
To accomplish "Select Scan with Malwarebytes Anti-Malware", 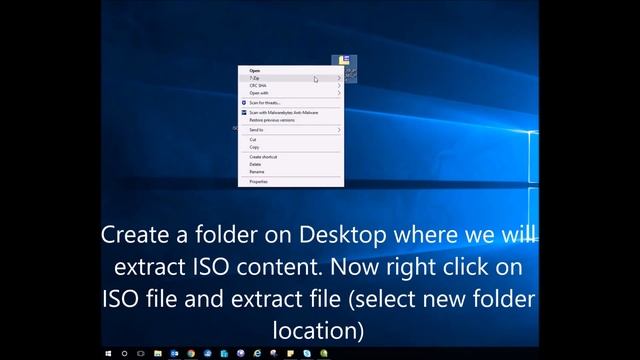I will [291, 113].
